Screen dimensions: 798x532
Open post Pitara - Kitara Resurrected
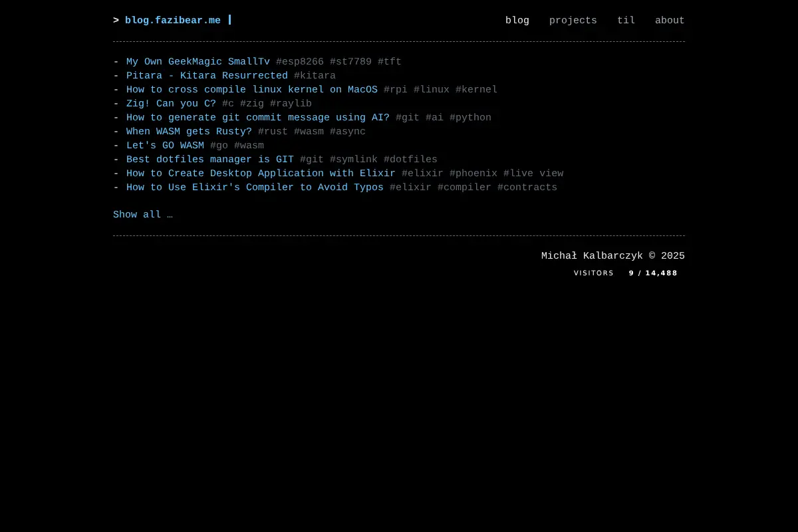point(207,76)
